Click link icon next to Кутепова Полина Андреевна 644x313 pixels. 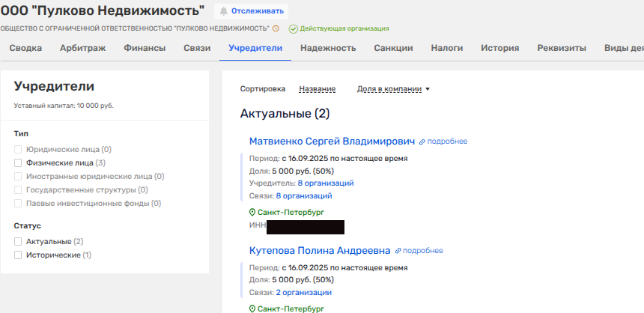(398, 251)
